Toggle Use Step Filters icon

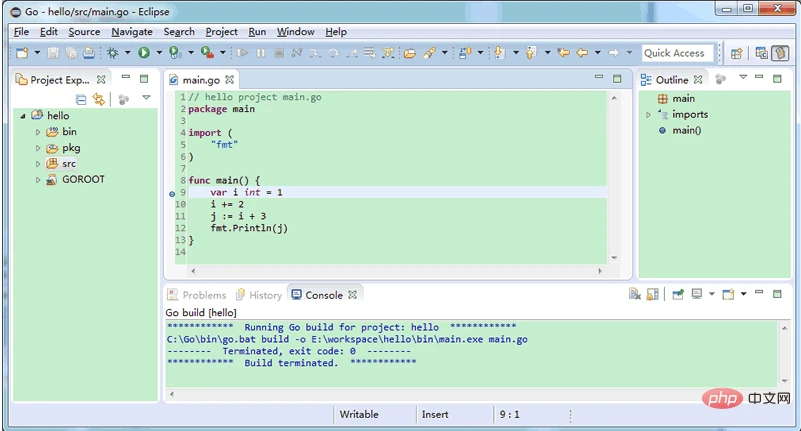tap(388, 53)
